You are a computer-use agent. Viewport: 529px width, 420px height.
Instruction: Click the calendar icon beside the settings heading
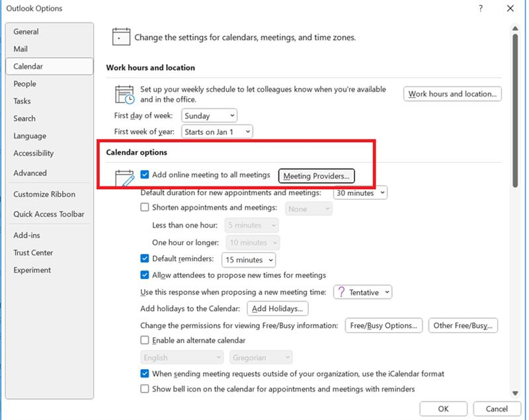tap(121, 37)
